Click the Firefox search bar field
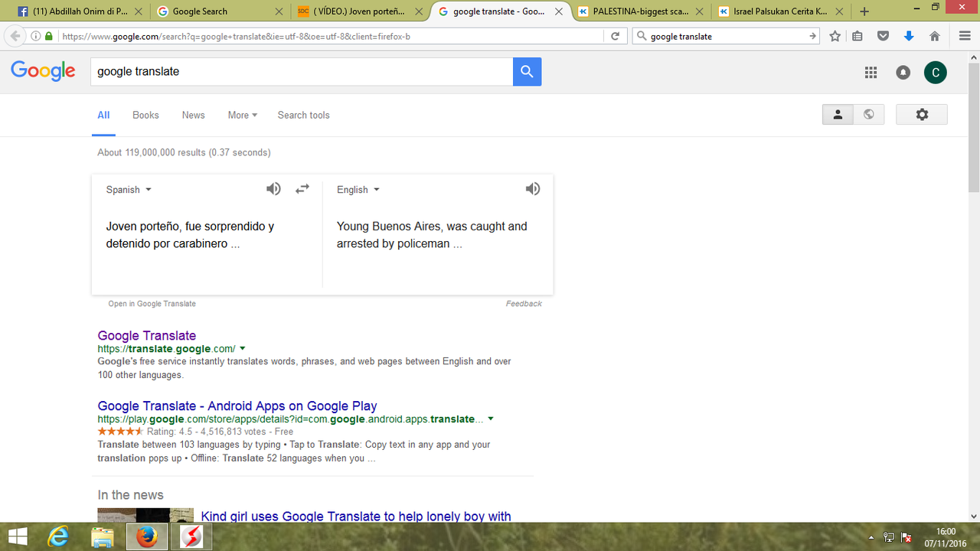 727,36
